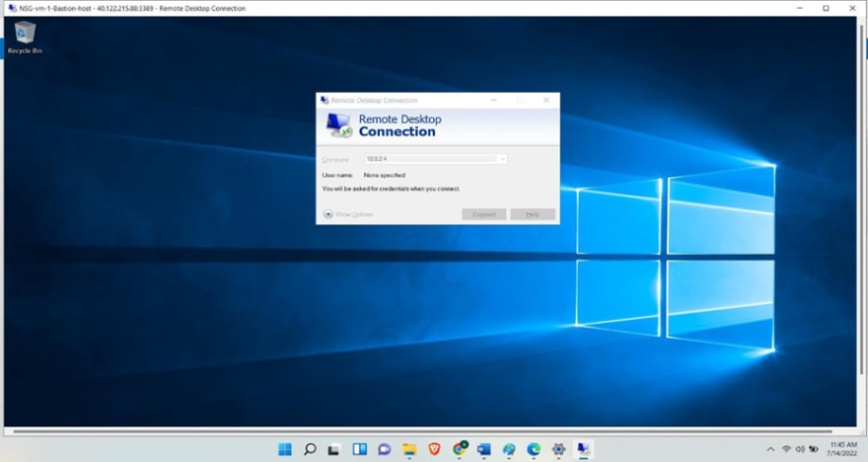Expand the Computer dropdown arrow

(503, 159)
